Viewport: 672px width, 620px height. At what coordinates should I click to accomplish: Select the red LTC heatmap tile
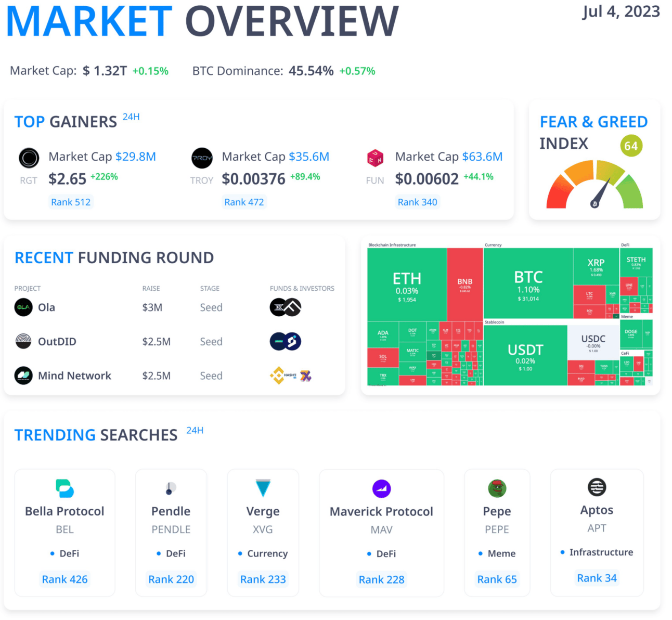coord(589,295)
